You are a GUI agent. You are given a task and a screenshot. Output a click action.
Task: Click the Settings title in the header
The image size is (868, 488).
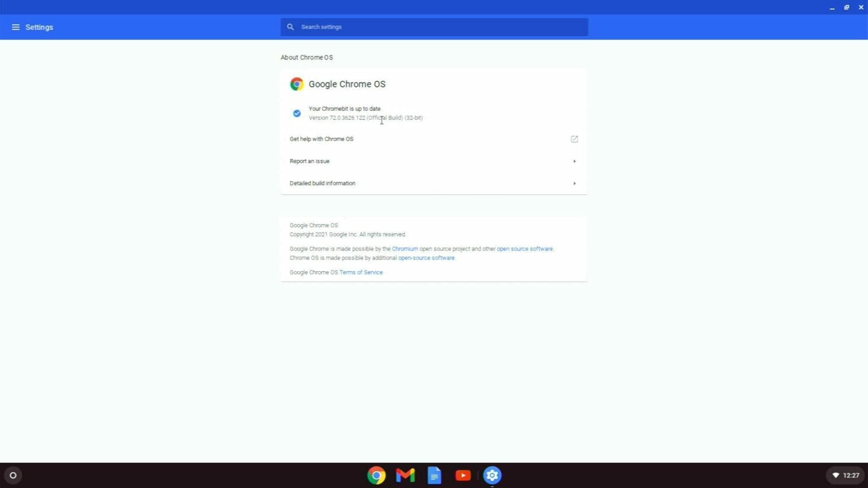39,27
